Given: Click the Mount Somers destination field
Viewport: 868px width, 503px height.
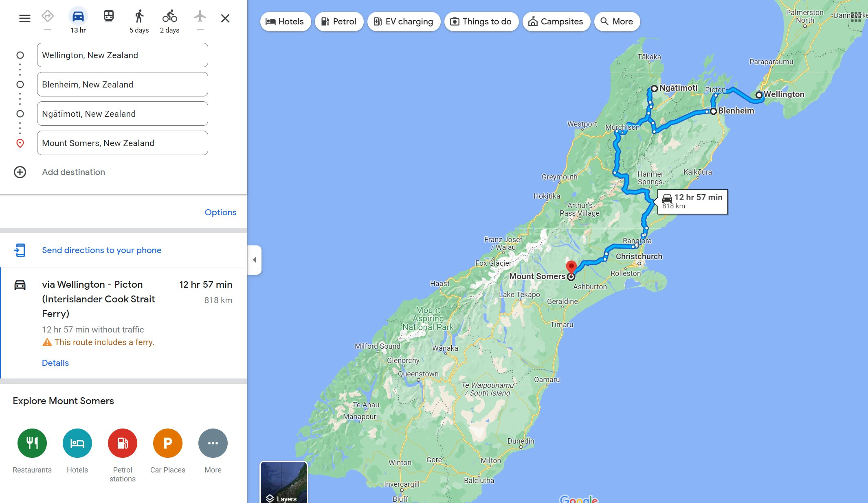Looking at the screenshot, I should point(123,143).
